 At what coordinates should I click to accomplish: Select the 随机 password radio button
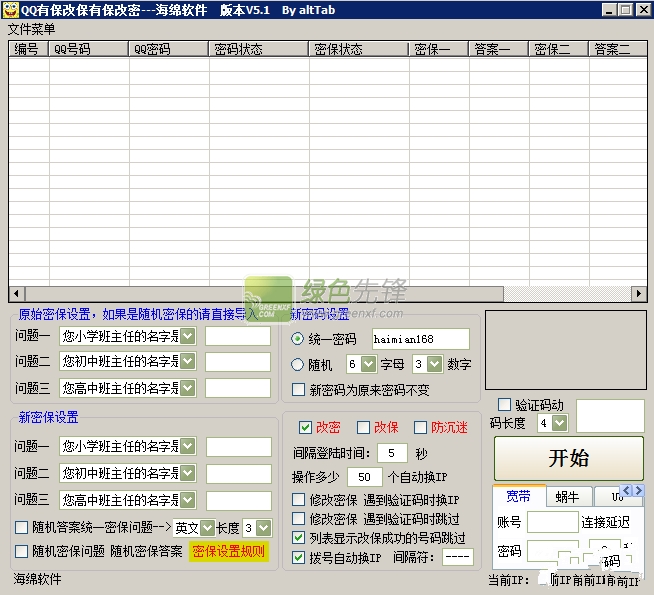pyautogui.click(x=297, y=365)
